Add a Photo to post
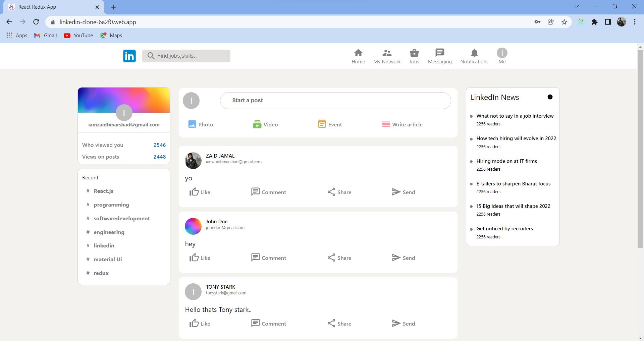This screenshot has height=341, width=644. [201, 124]
